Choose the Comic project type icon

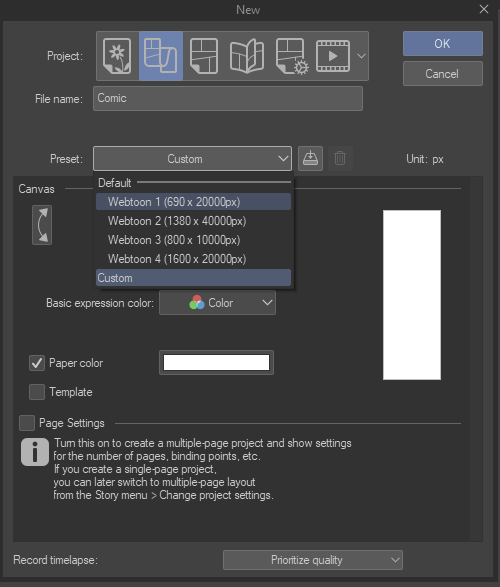click(x=204, y=56)
